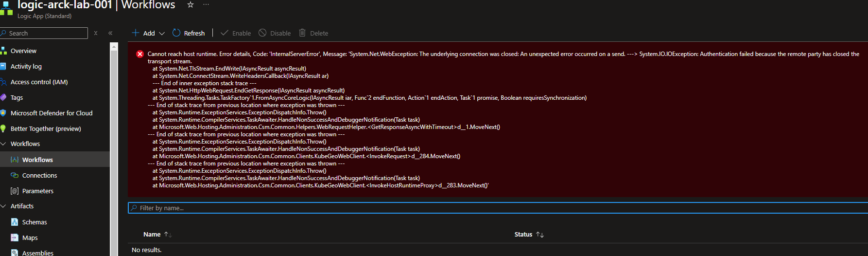
Task: Open the more options ellipsis in header
Action: [206, 5]
